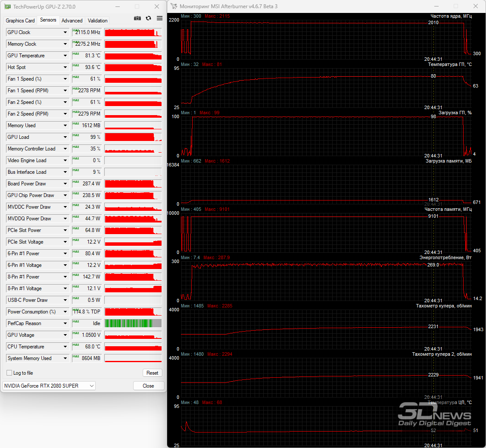The width and height of the screenshot is (486, 448).
Task: Open the GPU-Z hamburger menu
Action: (x=159, y=18)
